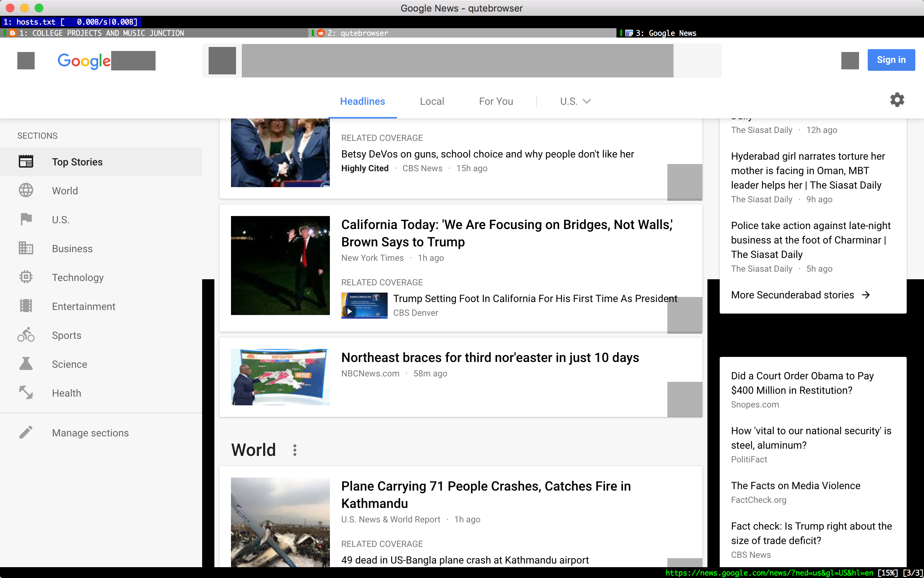The height and width of the screenshot is (578, 924).
Task: Click the World globe icon
Action: pyautogui.click(x=26, y=190)
